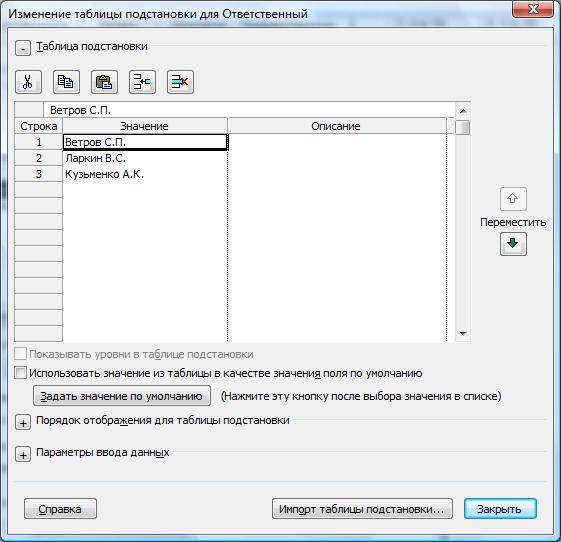Click Задать значение по умолчанию button
561x542 pixels.
pos(122,396)
